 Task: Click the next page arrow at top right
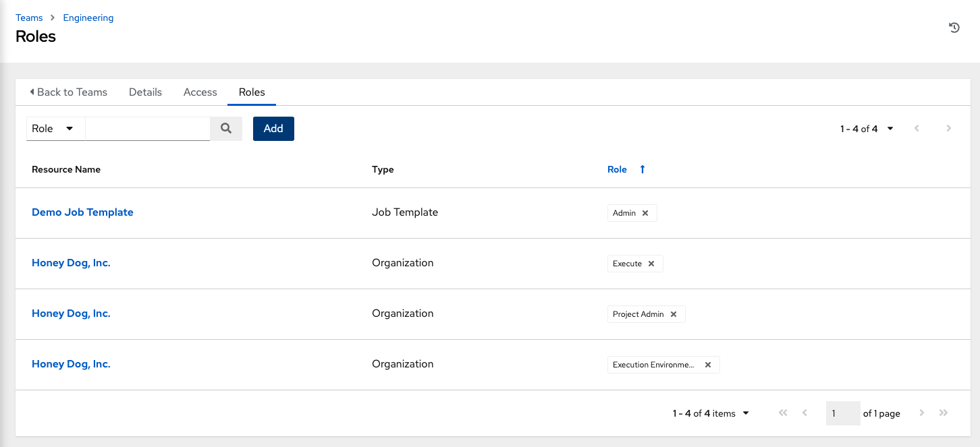948,128
